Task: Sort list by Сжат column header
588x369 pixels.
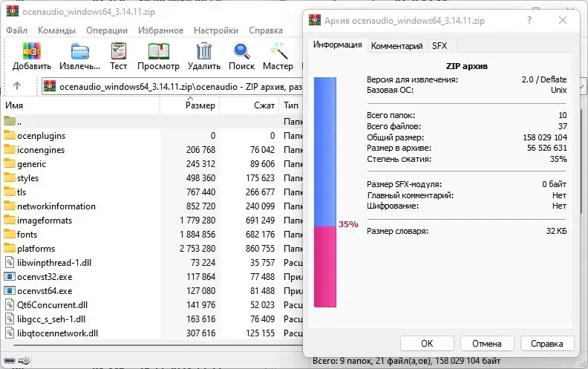Action: pos(249,105)
